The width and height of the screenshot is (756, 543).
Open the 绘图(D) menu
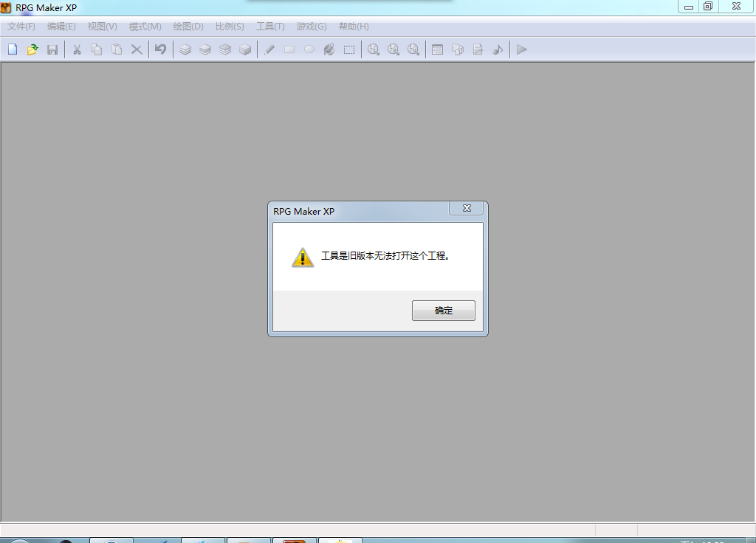coord(188,27)
